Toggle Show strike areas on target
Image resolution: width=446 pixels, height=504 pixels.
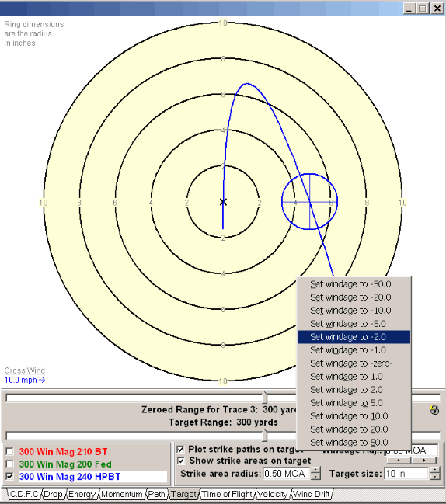click(181, 461)
